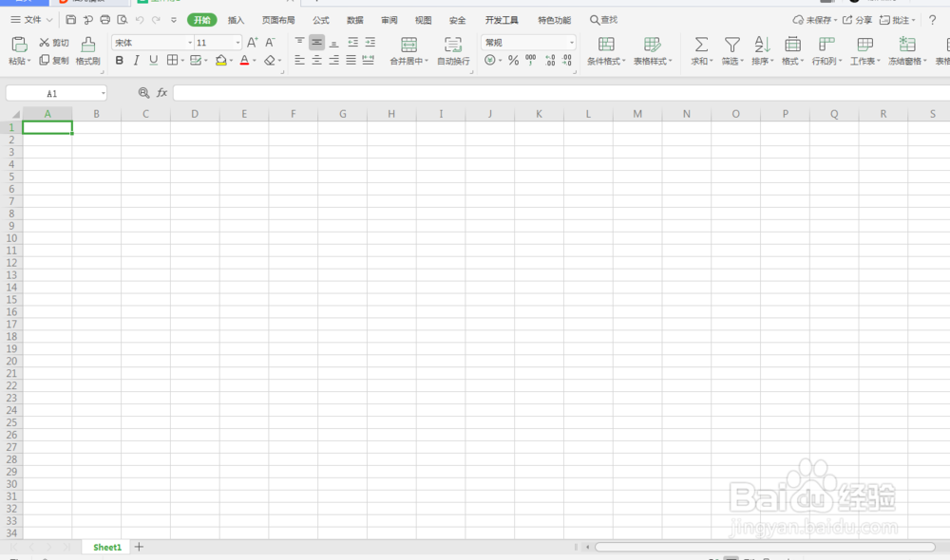This screenshot has width=950, height=560.
Task: Apply red font color A
Action: pos(245,60)
